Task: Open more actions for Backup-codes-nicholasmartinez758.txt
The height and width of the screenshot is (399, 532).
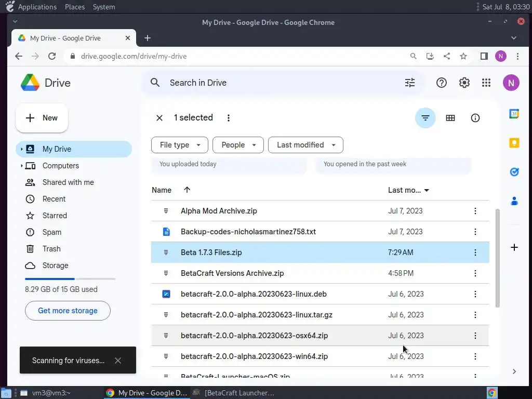Action: (x=475, y=232)
